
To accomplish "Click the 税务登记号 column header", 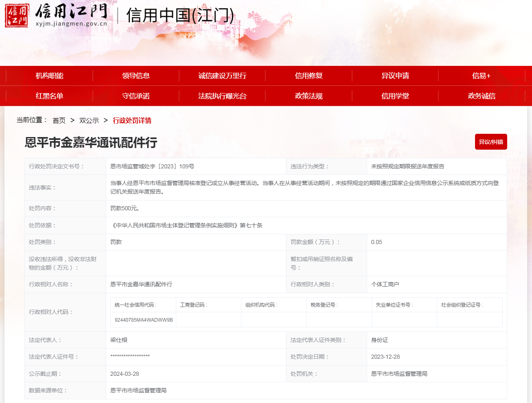I will [x=324, y=305].
